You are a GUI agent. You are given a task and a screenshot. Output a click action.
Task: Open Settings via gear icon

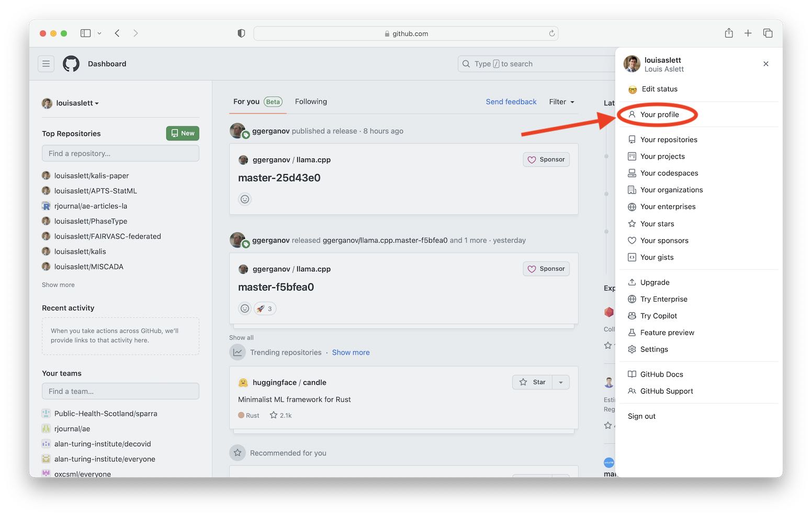tap(632, 349)
